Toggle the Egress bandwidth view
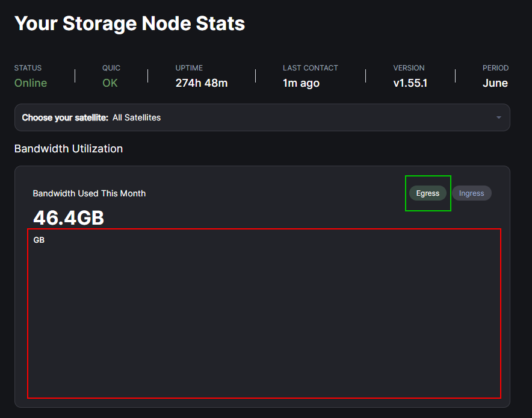The width and height of the screenshot is (532, 418). [428, 193]
